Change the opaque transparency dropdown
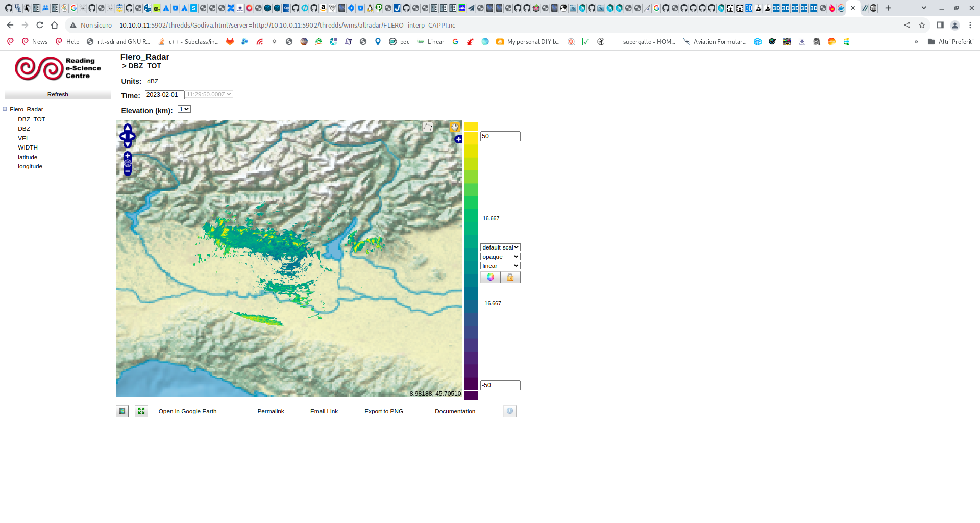 point(500,256)
